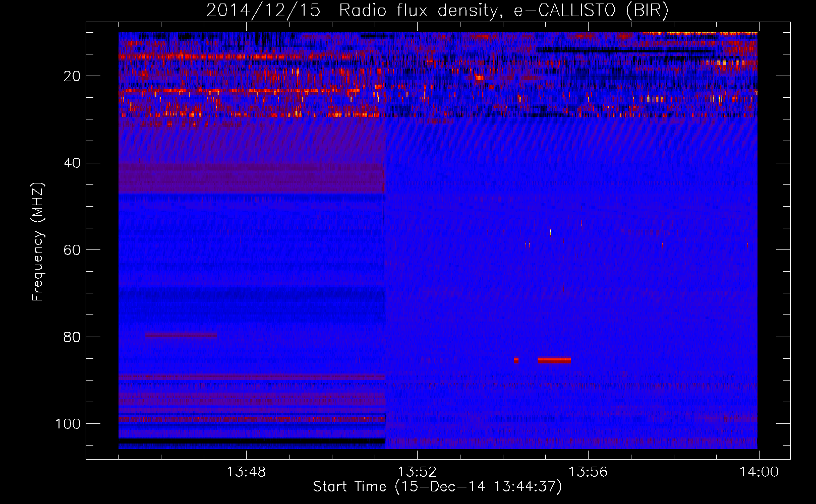The image size is (816, 504).
Task: Click the "14:00" time tick label
Action: [x=759, y=472]
